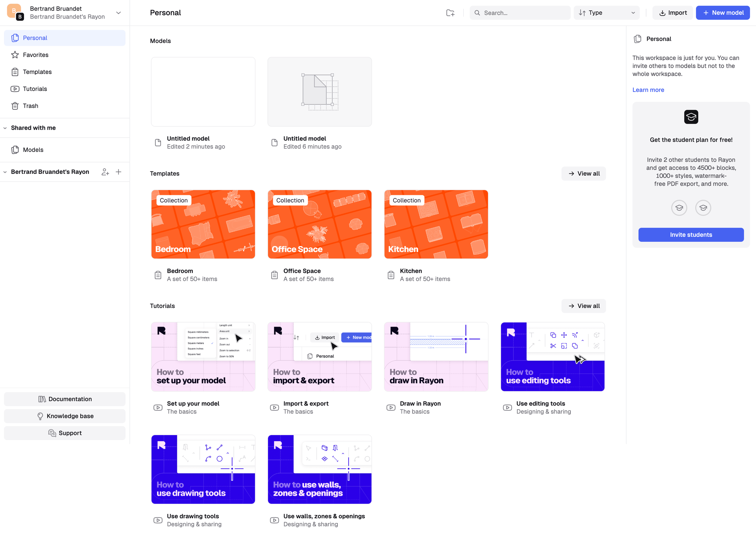Play the How to import & export tutorial
Image resolution: width=756 pixels, height=544 pixels.
pyautogui.click(x=320, y=357)
